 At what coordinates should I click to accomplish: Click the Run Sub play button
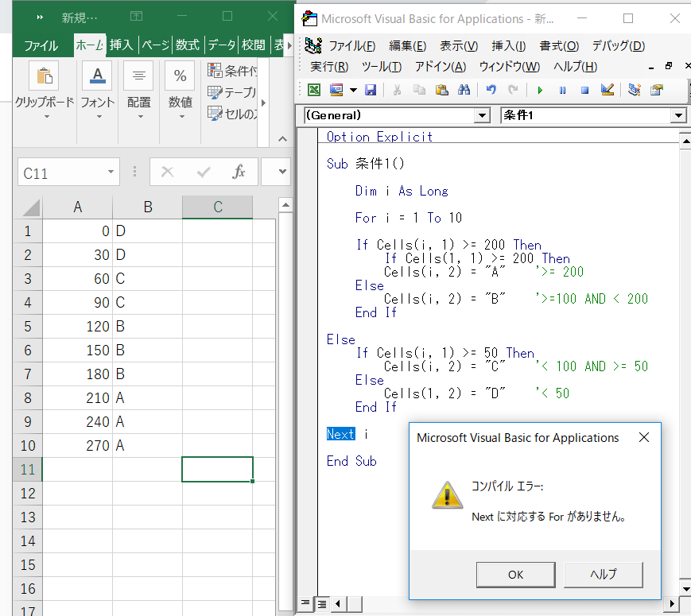tap(540, 91)
